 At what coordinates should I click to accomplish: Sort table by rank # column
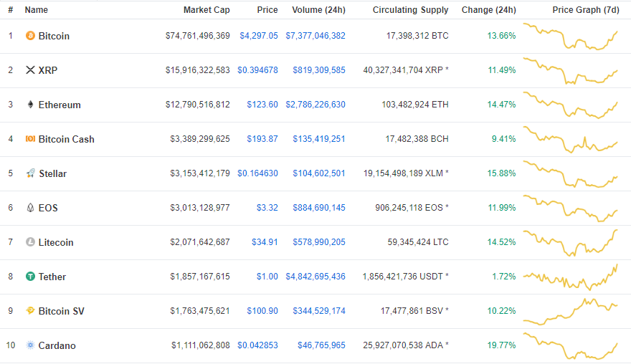click(11, 10)
